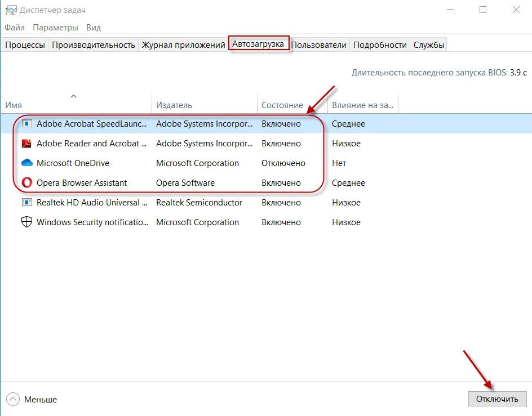This screenshot has width=532, height=416.
Task: Select the Adobe Acrobat SpeedLaunc... name
Action: [x=92, y=124]
